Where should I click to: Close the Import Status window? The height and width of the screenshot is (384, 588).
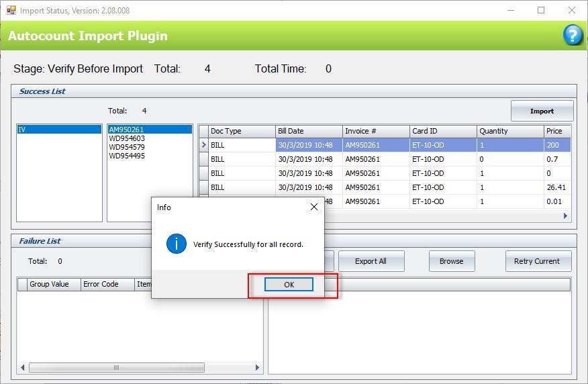571,10
